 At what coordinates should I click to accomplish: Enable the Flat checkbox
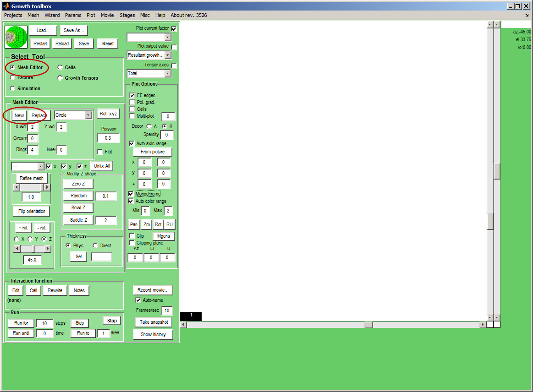coord(100,152)
